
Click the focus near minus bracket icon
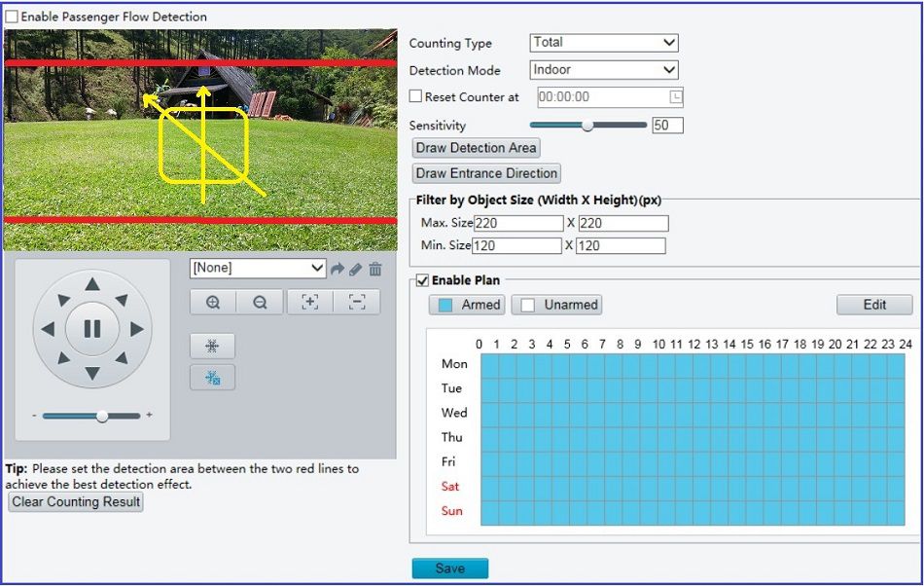point(357,302)
